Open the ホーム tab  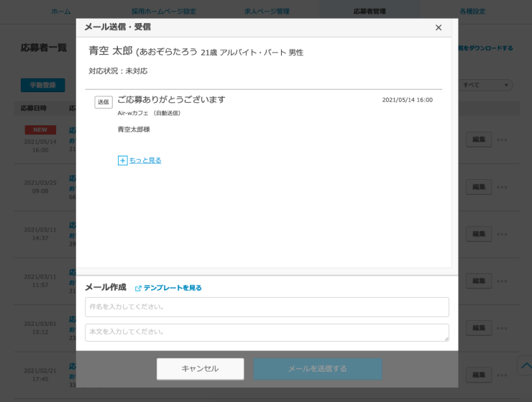(x=61, y=12)
